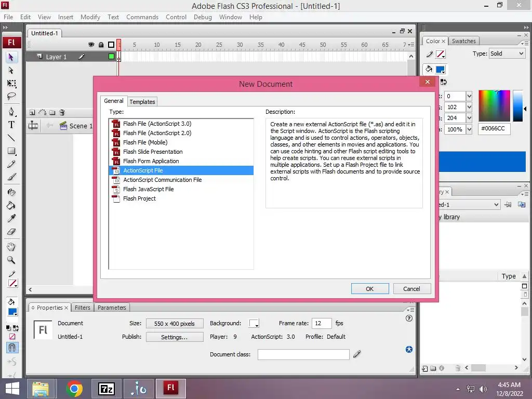The width and height of the screenshot is (532, 399).
Task: Click the Insert Layer Folder icon
Action: click(x=52, y=112)
